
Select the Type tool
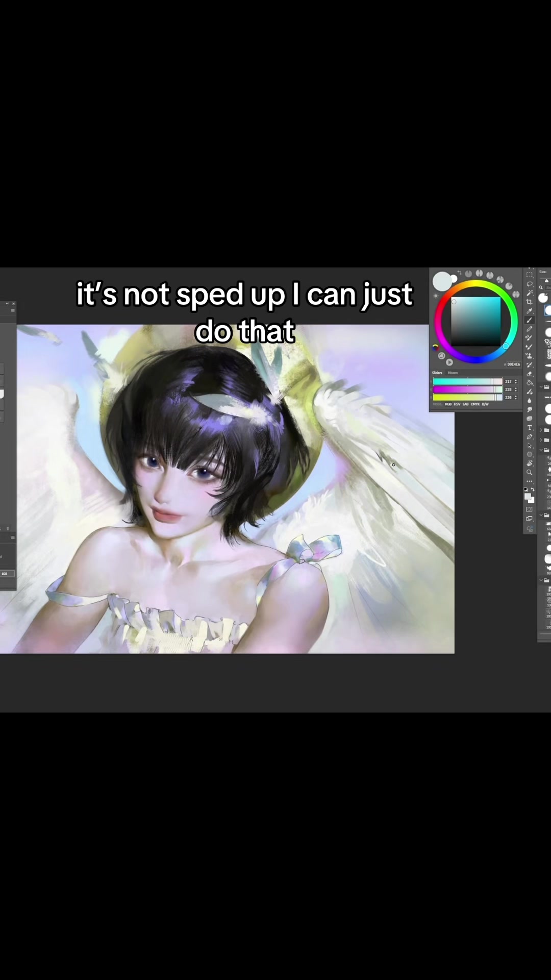tap(529, 428)
